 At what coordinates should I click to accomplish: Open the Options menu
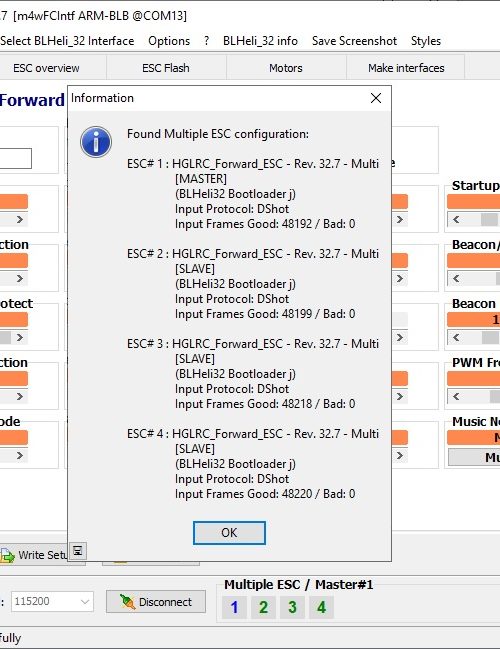[169, 41]
